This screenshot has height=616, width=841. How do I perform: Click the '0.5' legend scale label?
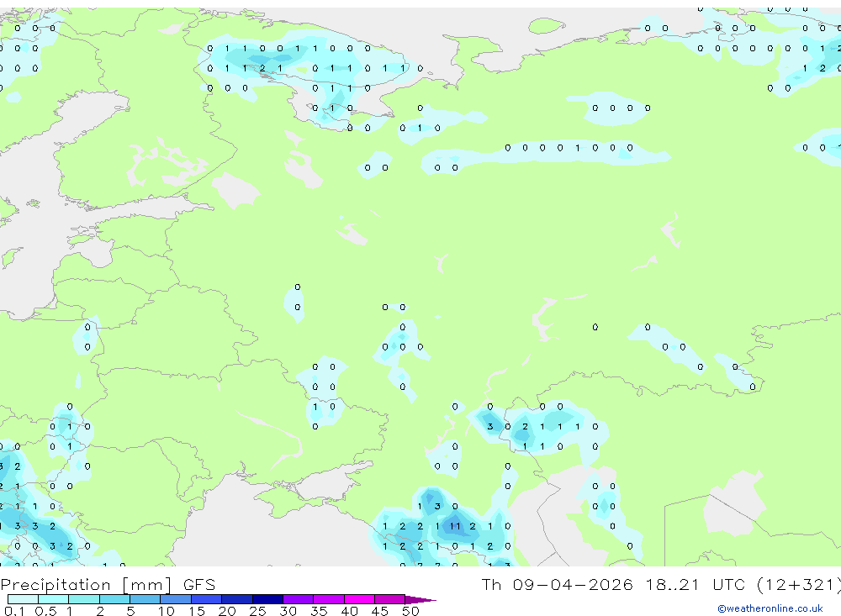pyautogui.click(x=45, y=611)
